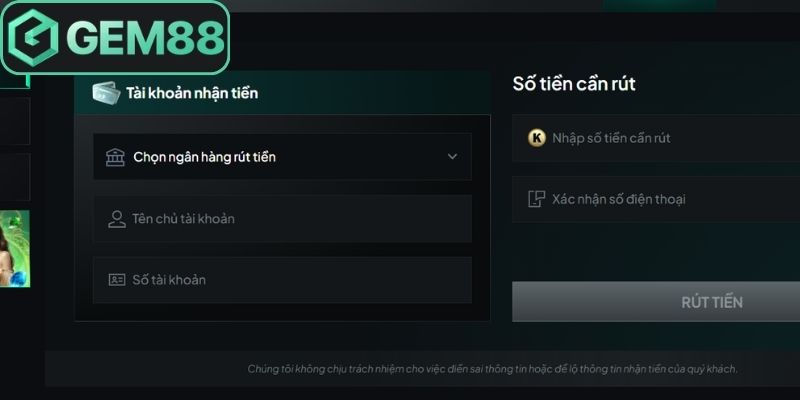Click the Số tiền cần rút heading
This screenshot has width=800, height=400.
tap(574, 84)
